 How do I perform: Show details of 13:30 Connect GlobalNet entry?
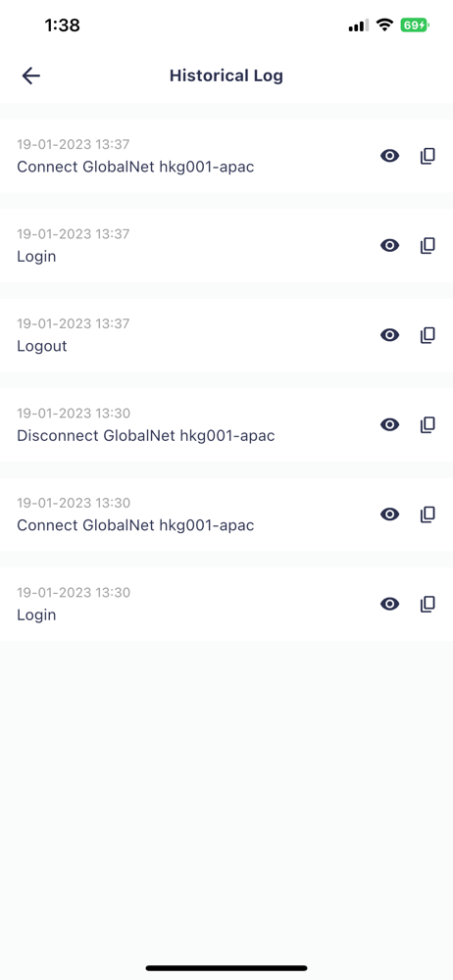(390, 514)
